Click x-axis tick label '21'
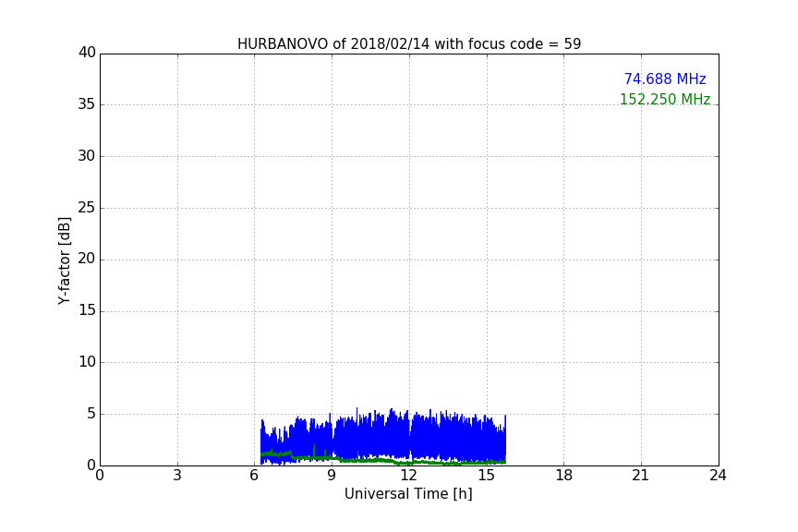This screenshot has width=798, height=532. tap(641, 476)
